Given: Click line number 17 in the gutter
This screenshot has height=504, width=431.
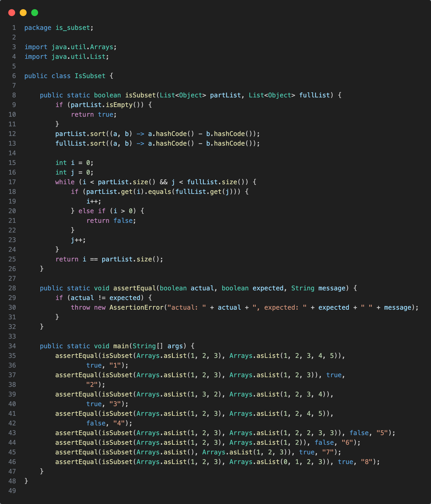Looking at the screenshot, I should click(x=12, y=182).
